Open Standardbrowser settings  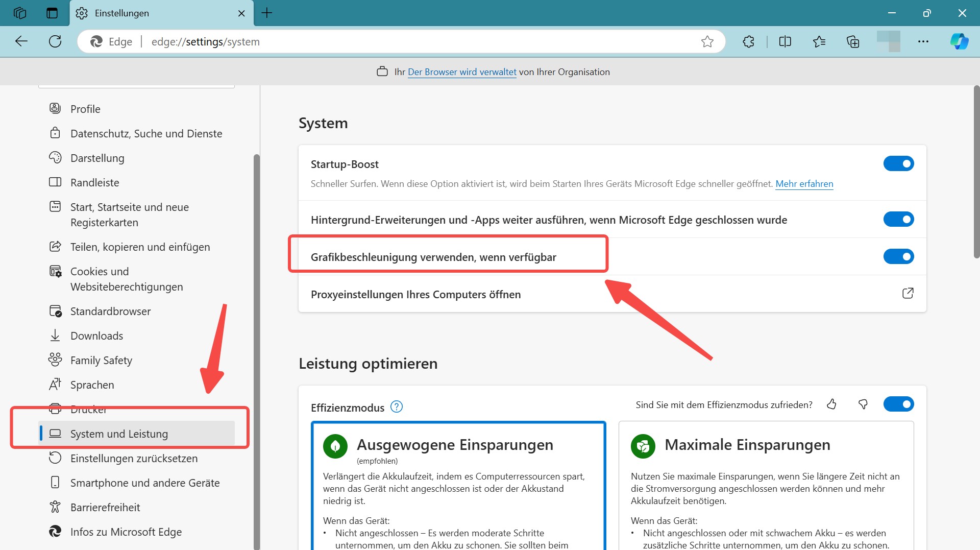tap(137, 311)
